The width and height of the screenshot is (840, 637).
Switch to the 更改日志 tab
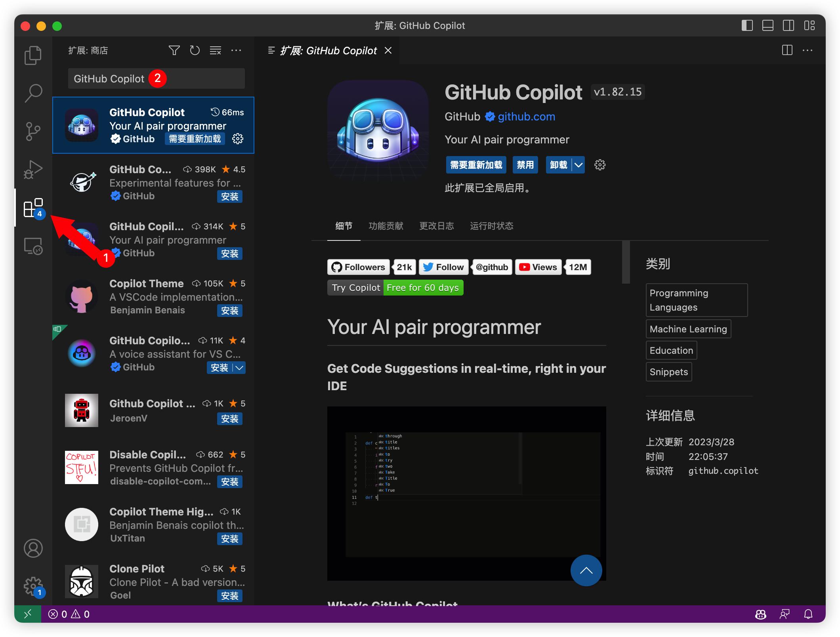point(436,226)
